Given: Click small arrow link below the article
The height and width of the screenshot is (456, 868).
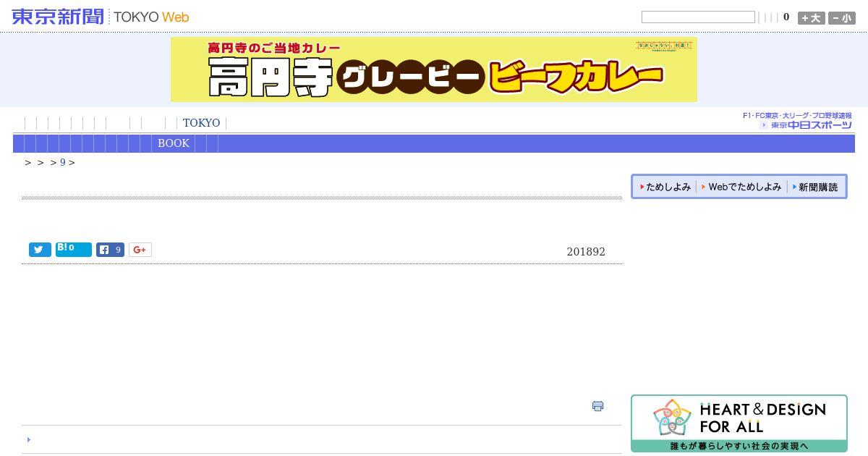Looking at the screenshot, I should [x=28, y=439].
